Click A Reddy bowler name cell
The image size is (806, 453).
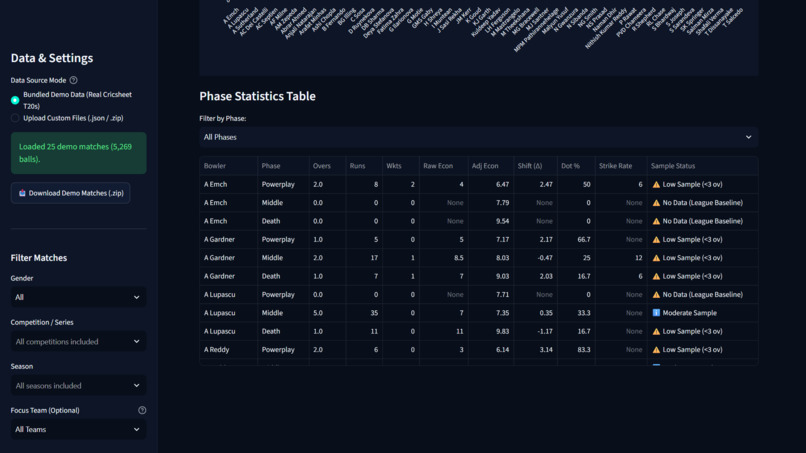tap(216, 350)
